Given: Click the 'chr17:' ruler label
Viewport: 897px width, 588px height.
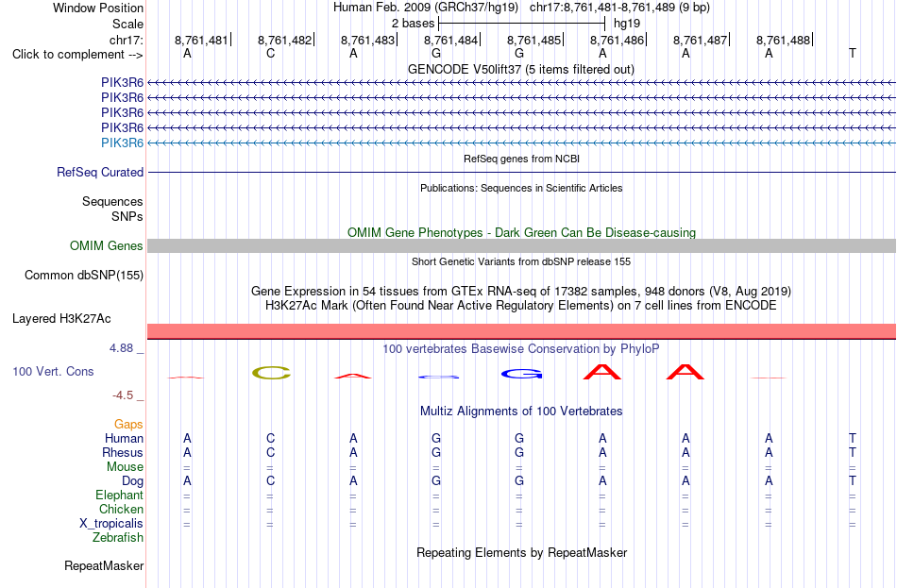Looking at the screenshot, I should coord(127,40).
